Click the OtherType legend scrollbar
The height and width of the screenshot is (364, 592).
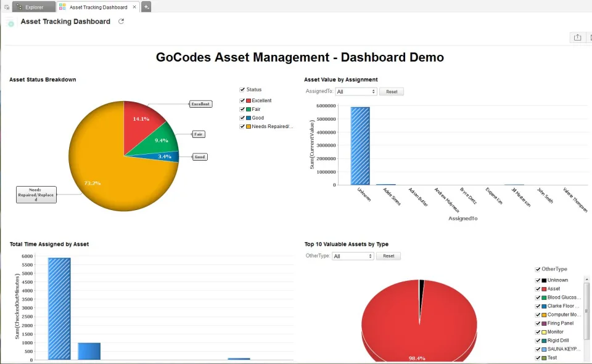[586, 311]
